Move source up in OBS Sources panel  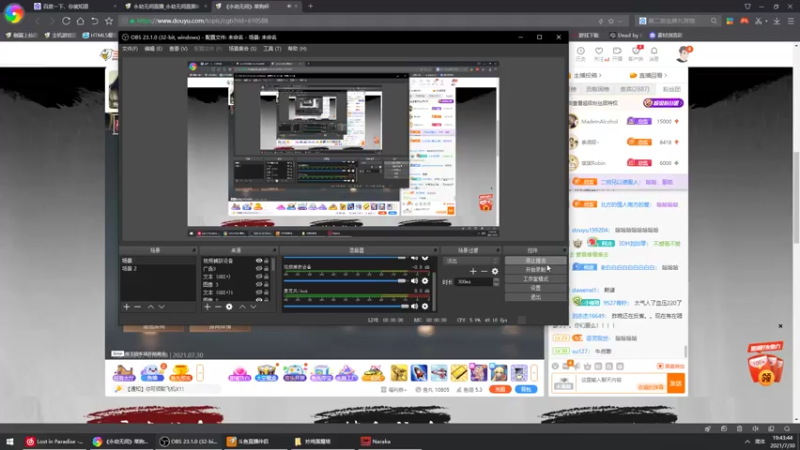242,307
